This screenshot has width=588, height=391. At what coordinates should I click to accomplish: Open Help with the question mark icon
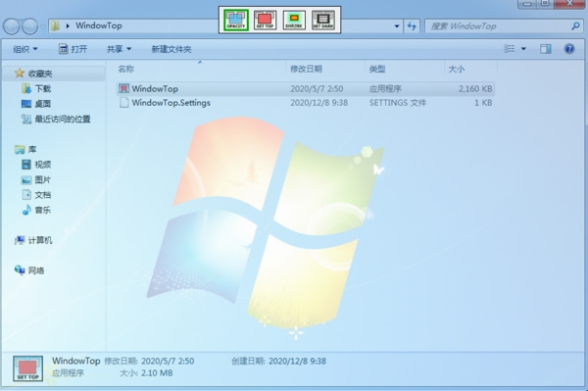pyautogui.click(x=569, y=49)
